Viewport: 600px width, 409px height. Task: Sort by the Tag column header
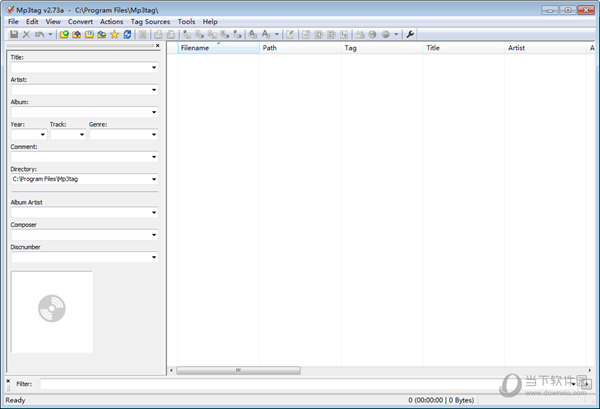coord(382,48)
